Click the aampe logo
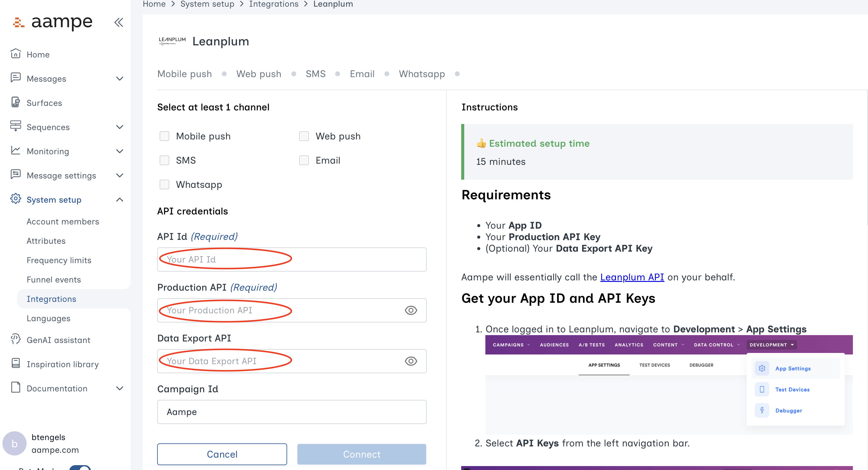 click(x=52, y=22)
